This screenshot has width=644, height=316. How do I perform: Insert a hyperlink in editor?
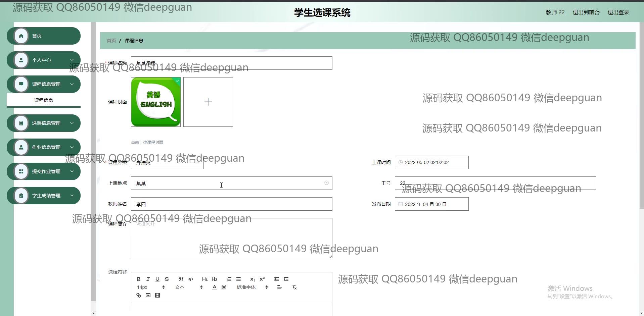pyautogui.click(x=138, y=295)
